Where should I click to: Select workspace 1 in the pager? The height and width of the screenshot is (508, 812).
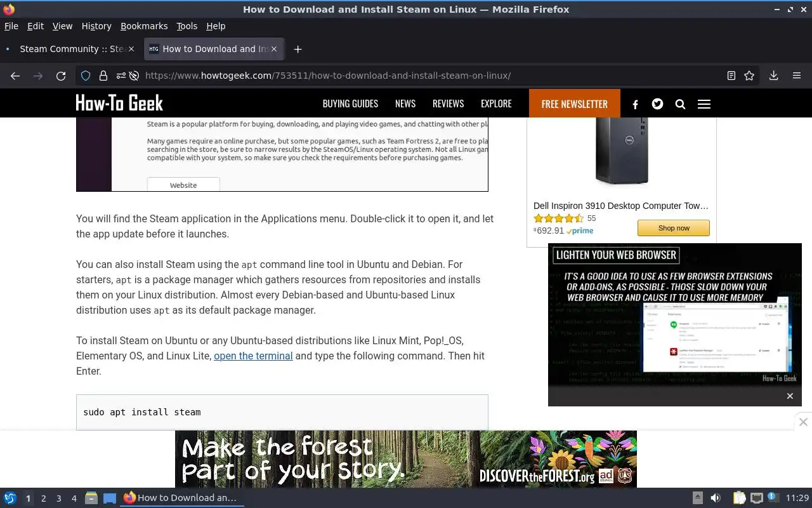(x=28, y=498)
